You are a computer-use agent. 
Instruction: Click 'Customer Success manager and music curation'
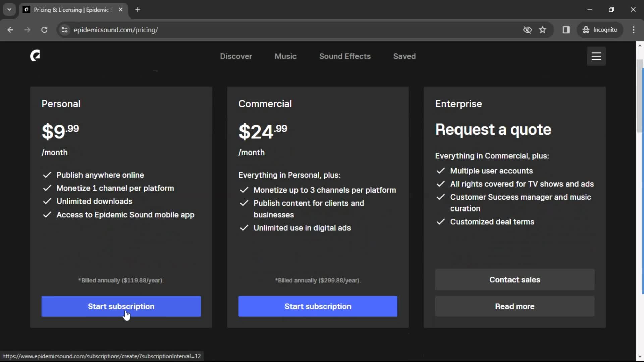click(x=521, y=203)
